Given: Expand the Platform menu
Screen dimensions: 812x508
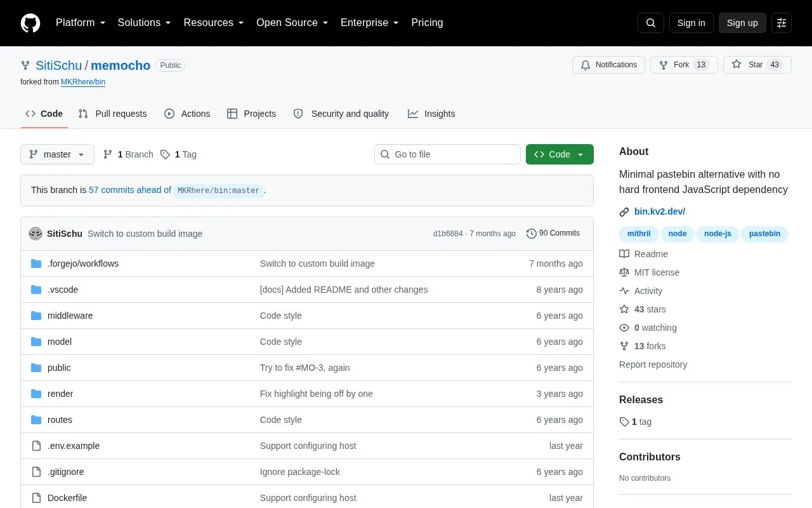Looking at the screenshot, I should (81, 23).
